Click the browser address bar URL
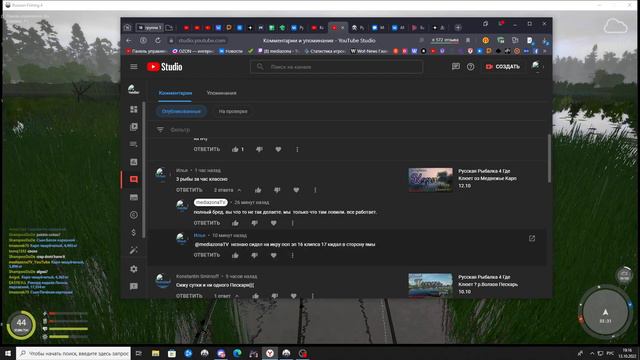 [202, 40]
